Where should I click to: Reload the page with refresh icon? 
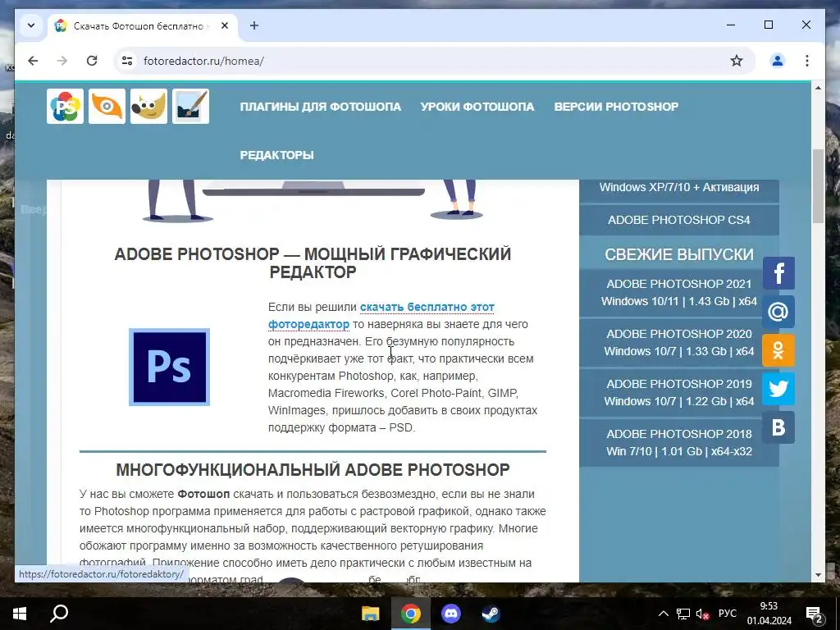pos(92,61)
